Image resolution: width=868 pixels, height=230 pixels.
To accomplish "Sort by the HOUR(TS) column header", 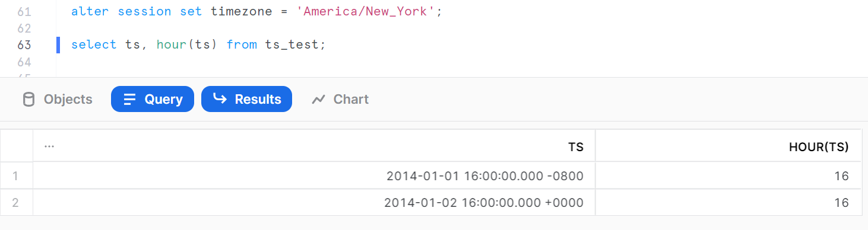I will [x=824, y=146].
